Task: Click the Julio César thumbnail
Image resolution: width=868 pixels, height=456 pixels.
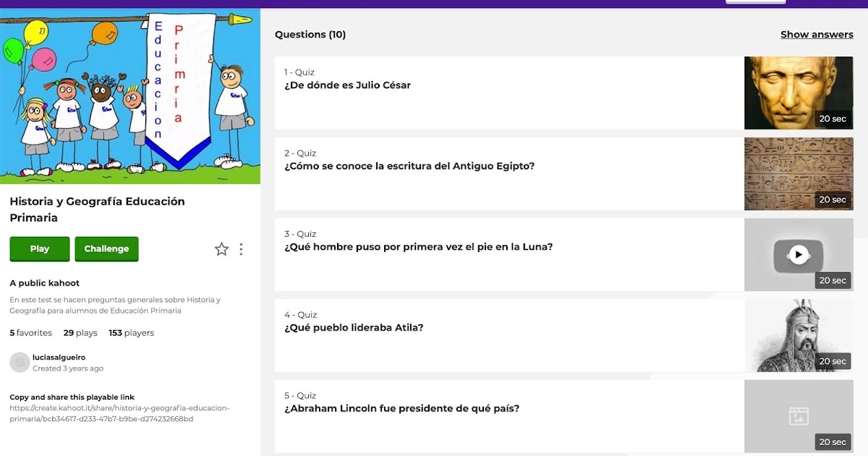Action: [798, 92]
